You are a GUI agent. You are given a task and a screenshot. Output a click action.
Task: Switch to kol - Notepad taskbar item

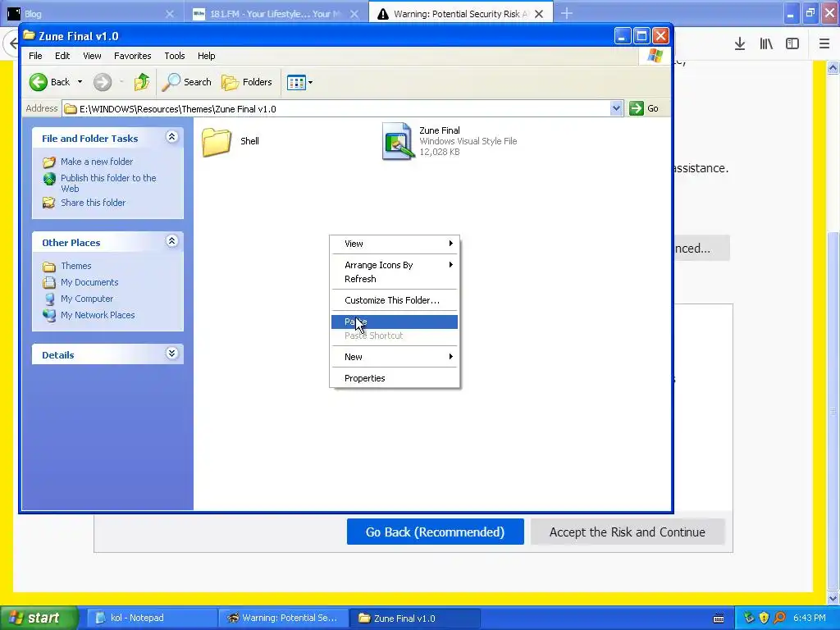(151, 619)
